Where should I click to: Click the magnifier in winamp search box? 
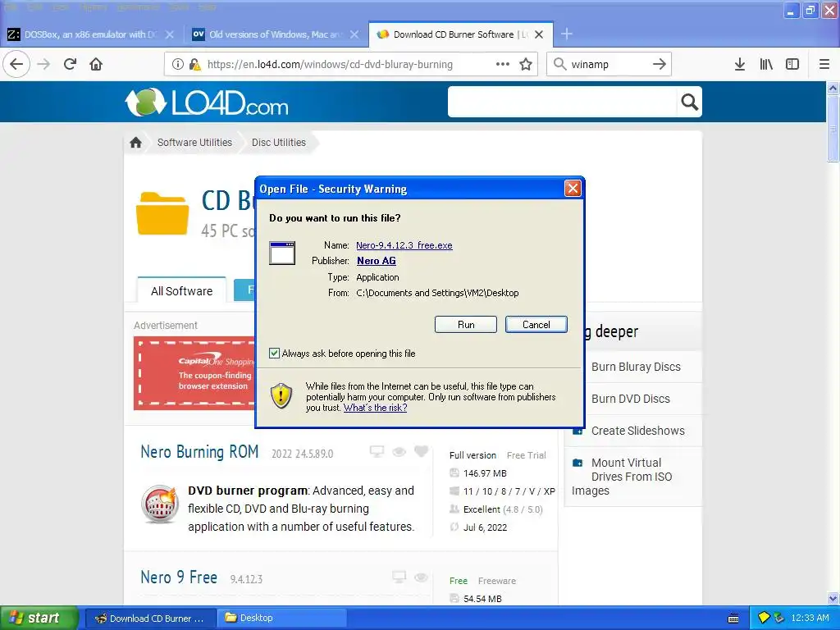[x=559, y=64]
